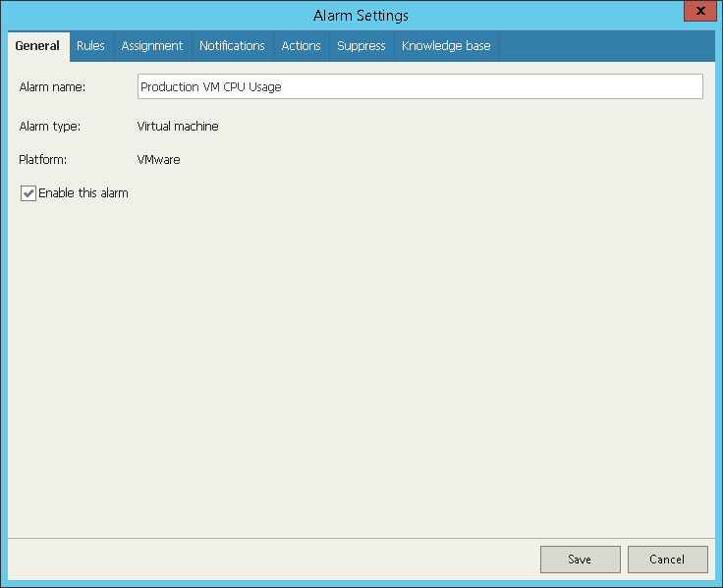Click the 'Alarm type:' label
This screenshot has height=588, width=723.
pos(50,127)
